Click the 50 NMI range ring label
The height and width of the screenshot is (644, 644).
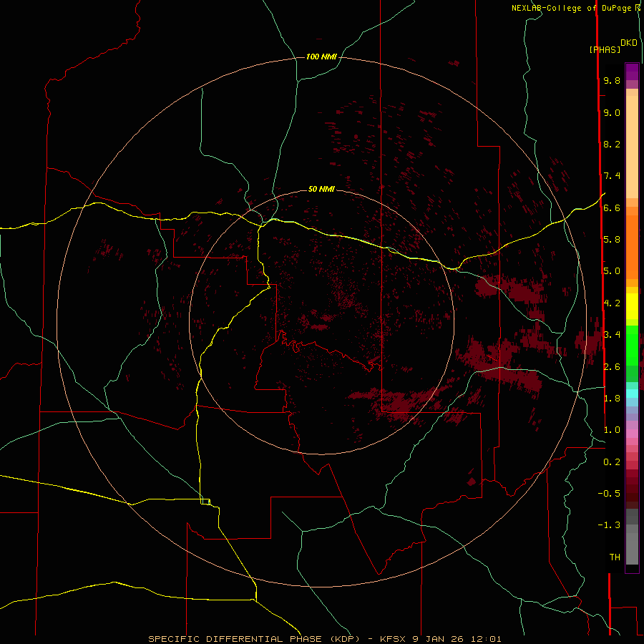point(321,189)
